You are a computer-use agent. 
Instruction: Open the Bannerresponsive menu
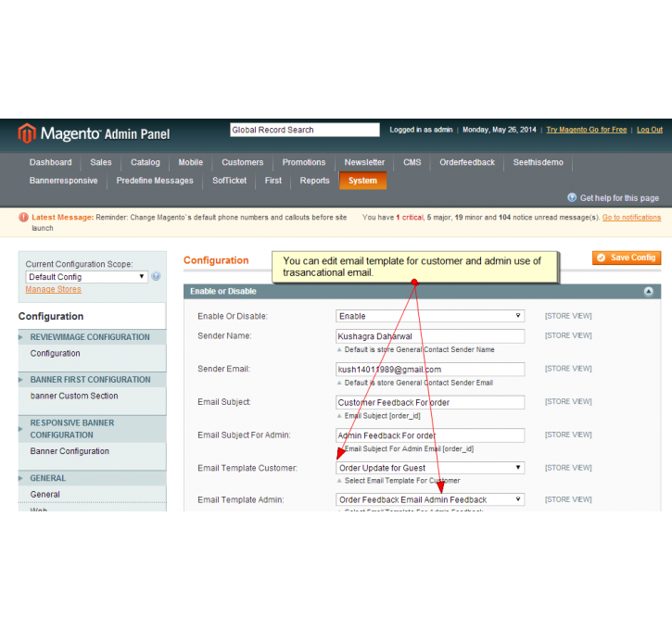coord(63,181)
